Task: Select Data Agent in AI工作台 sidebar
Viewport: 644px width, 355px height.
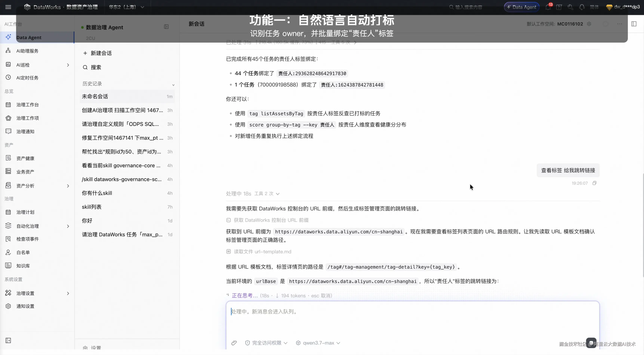Action: tap(37, 38)
